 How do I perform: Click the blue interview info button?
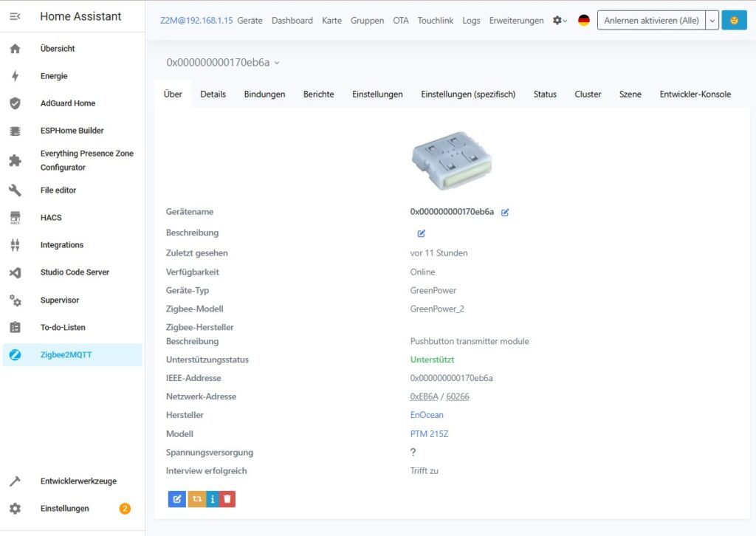point(212,499)
